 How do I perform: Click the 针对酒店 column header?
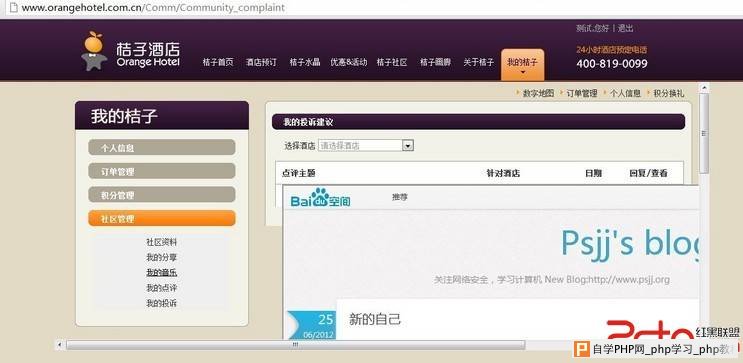click(x=503, y=173)
